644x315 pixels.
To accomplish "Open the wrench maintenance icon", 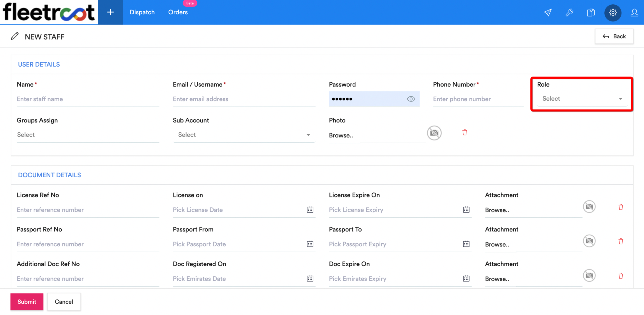I will 569,12.
